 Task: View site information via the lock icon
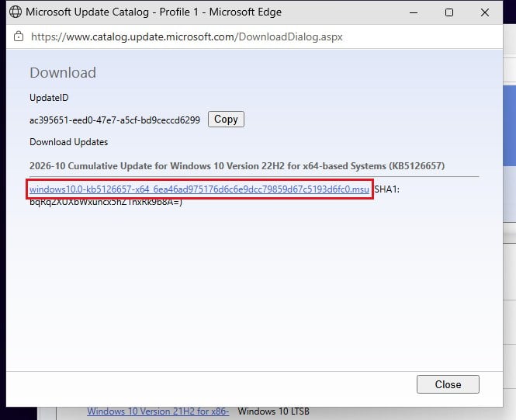click(x=19, y=36)
